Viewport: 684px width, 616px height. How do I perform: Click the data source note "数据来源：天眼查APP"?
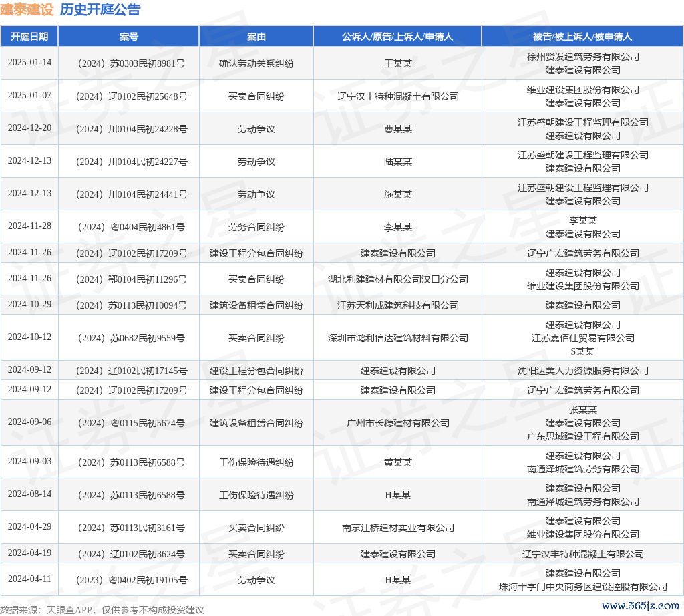tap(46, 610)
